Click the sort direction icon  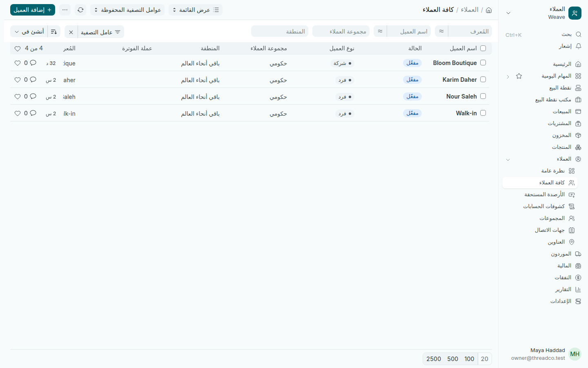pyautogui.click(x=54, y=31)
